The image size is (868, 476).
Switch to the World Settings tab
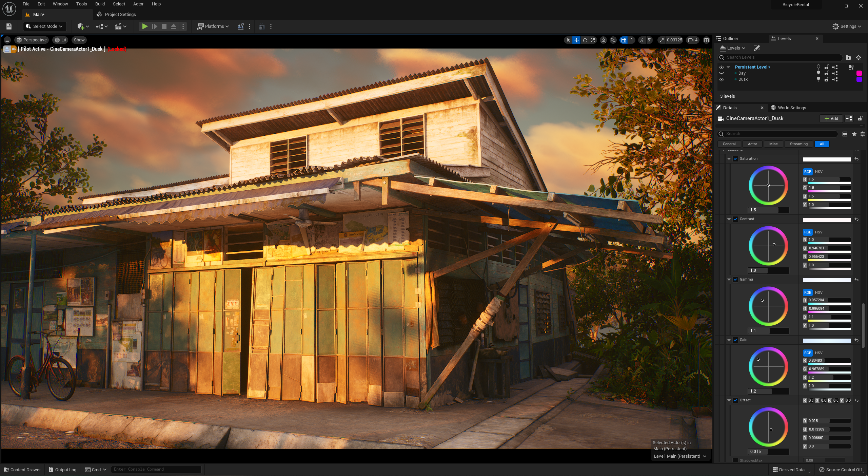click(x=791, y=108)
